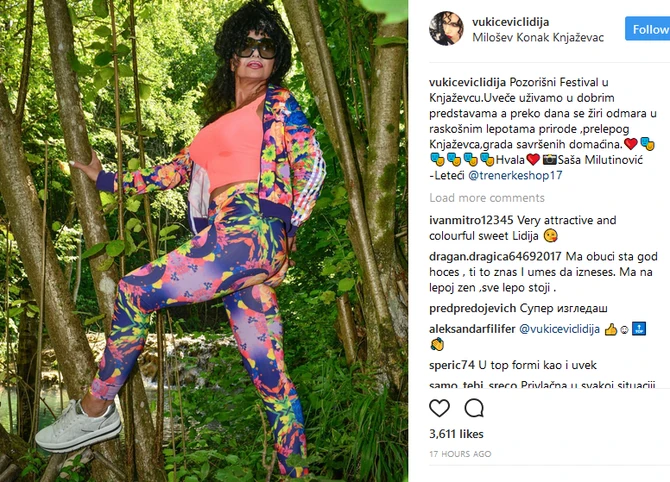Open the comment speech bubble icon

pyautogui.click(x=474, y=408)
